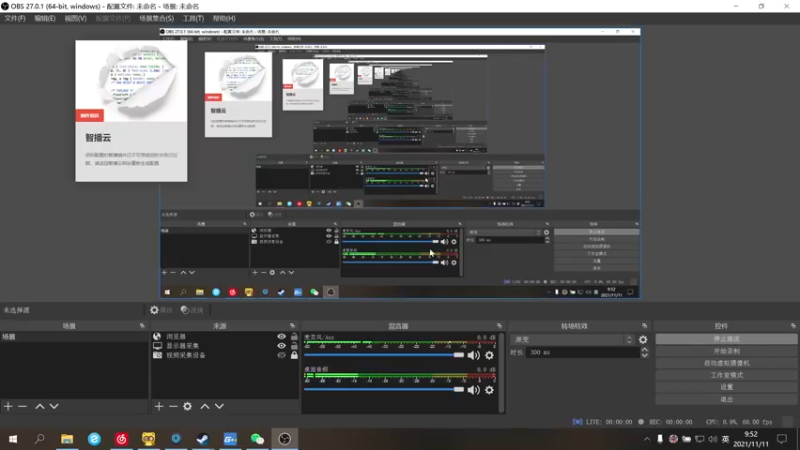This screenshot has width=800, height=450.
Task: Add a new scene with the plus icon
Action: click(x=8, y=406)
